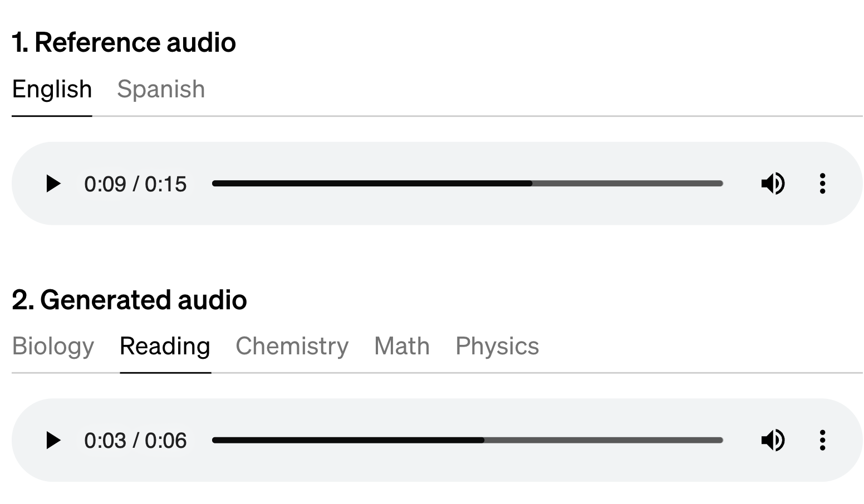The image size is (864, 504).
Task: Seek back on played part of reference audio bar
Action: [372, 184]
